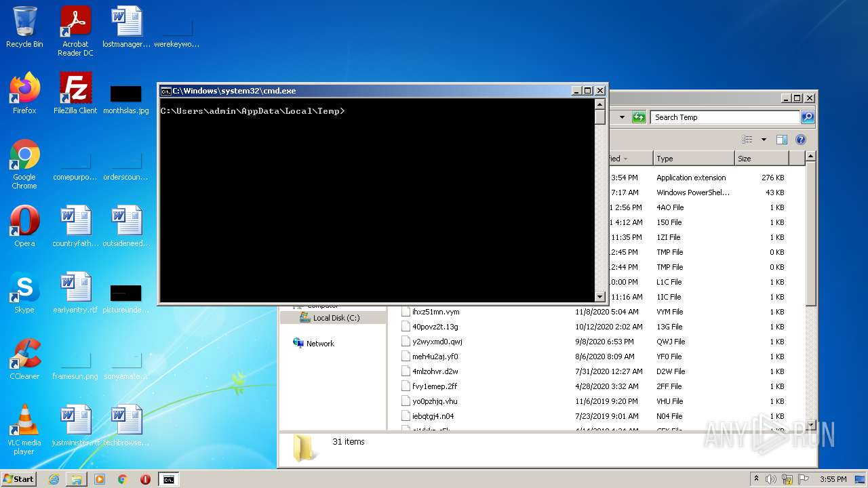The height and width of the screenshot is (488, 868).
Task: Switch to Windows Explorer taskbar button
Action: pos(77,479)
